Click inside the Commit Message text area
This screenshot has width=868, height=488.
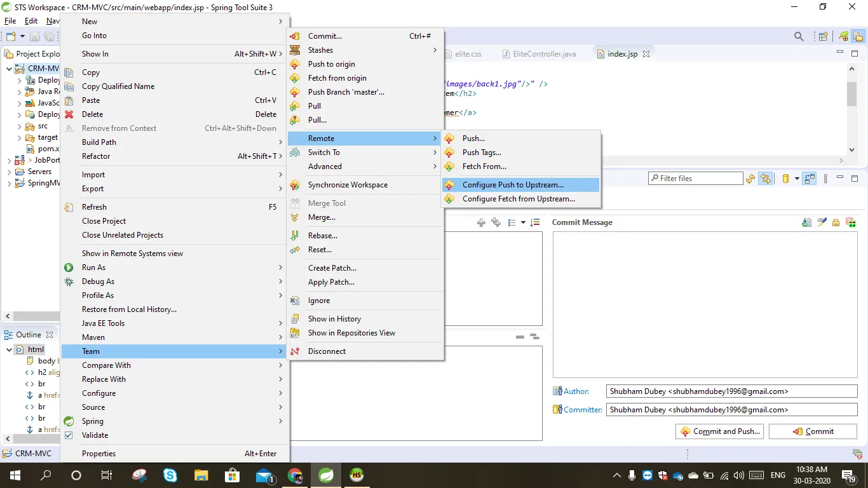(x=705, y=305)
